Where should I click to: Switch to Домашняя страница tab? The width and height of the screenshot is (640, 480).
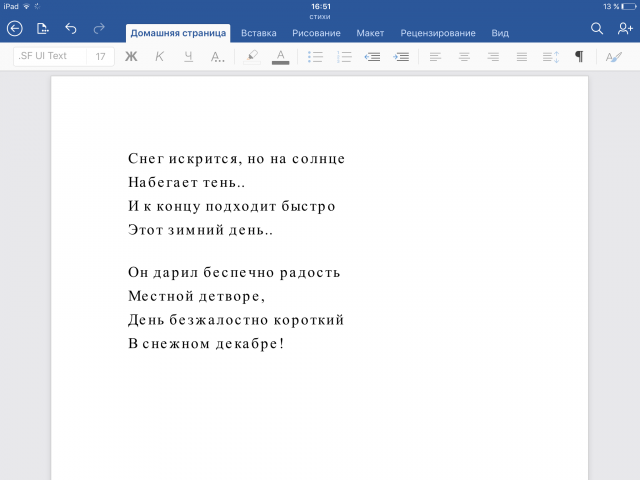(x=178, y=33)
